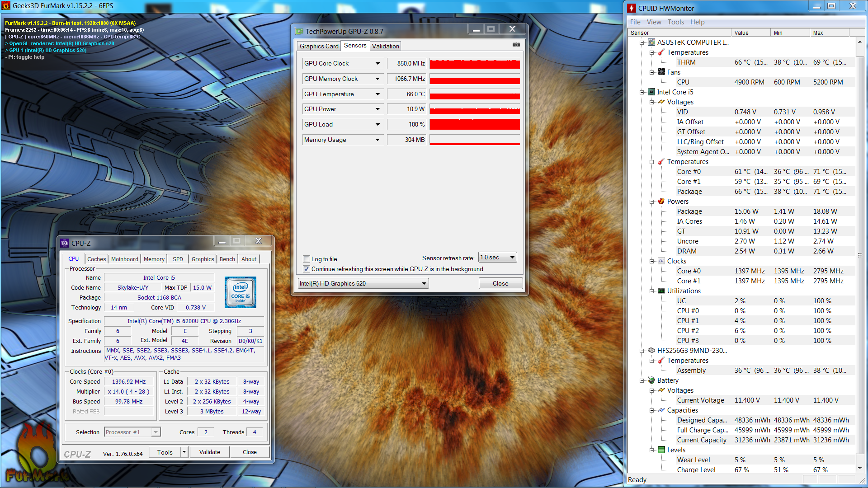This screenshot has height=488, width=868.
Task: Click the ASUSTeK Temperatures thermometer icon
Action: (661, 52)
